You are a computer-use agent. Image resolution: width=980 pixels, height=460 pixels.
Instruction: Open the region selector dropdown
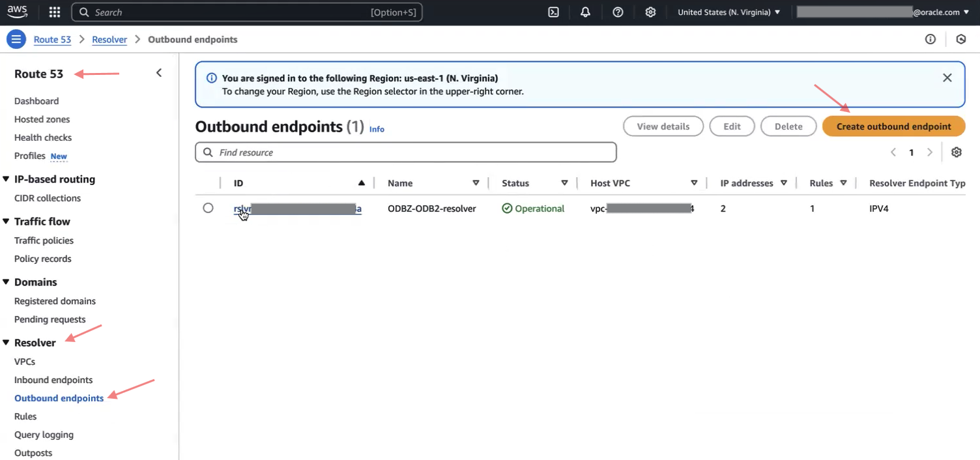(x=728, y=12)
